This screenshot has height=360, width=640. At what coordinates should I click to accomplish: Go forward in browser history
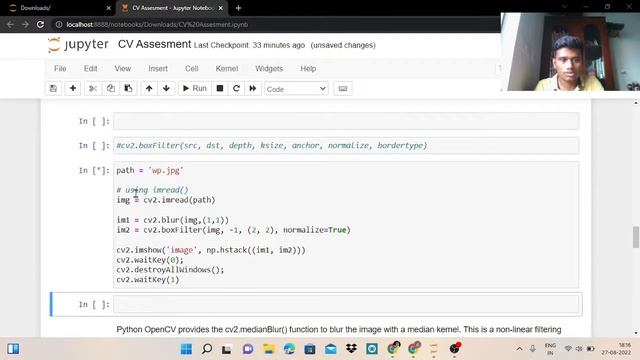[x=25, y=24]
